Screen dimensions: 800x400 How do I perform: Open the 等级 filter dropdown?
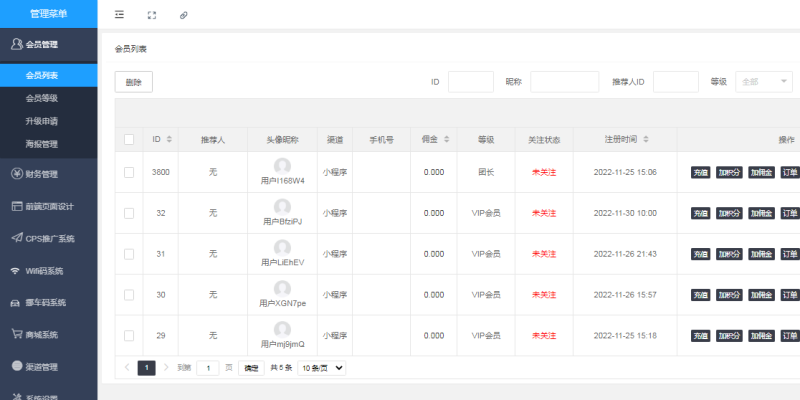click(x=764, y=81)
